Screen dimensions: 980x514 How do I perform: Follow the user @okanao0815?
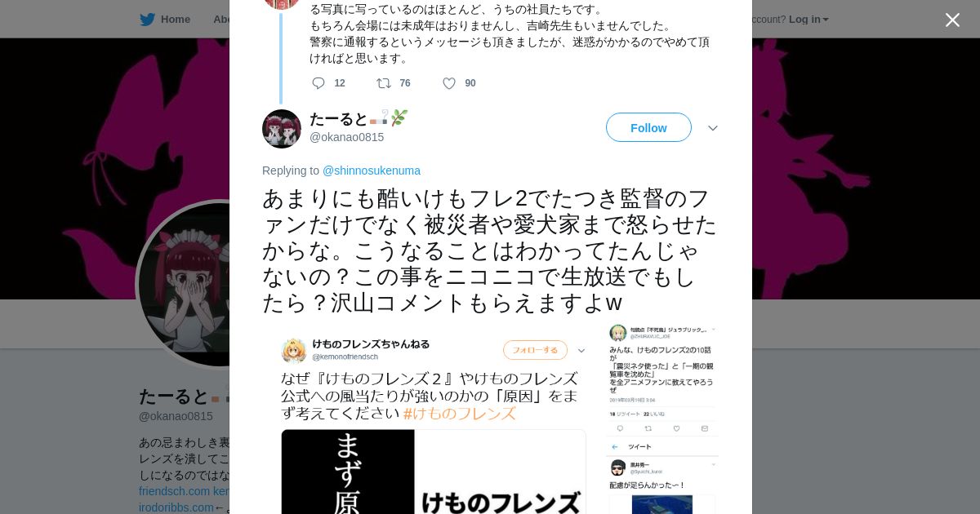(648, 127)
